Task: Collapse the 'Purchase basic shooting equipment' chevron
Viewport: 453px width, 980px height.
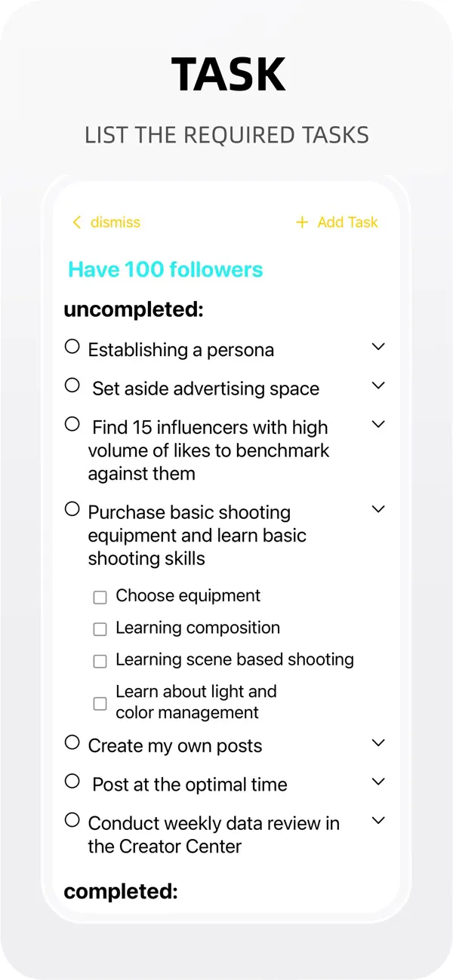Action: pyautogui.click(x=379, y=509)
